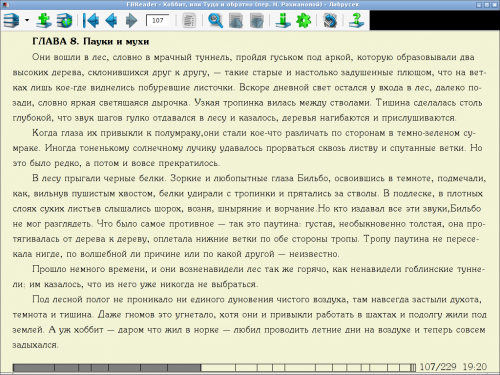This screenshot has height=375, width=500.
Task: Click the page counter 107/229
Action: [x=438, y=367]
